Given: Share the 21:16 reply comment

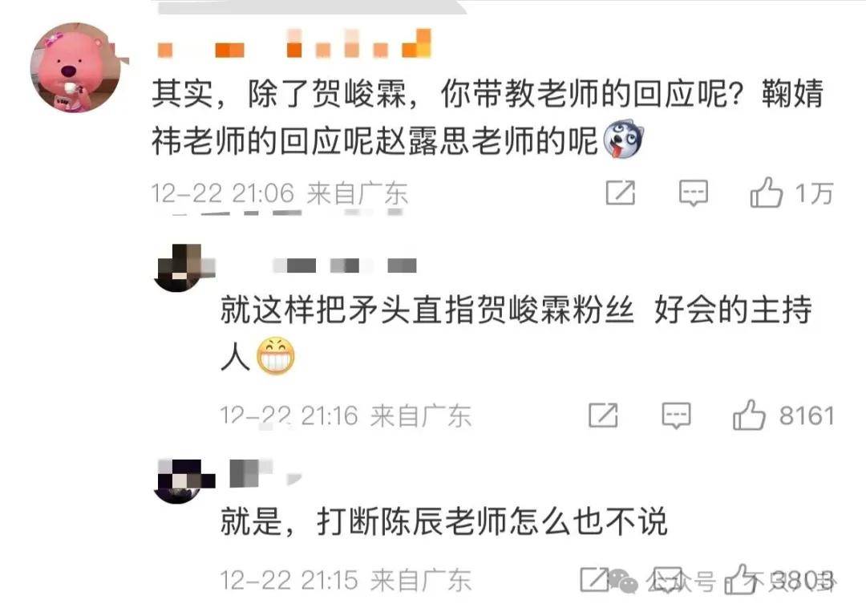Looking at the screenshot, I should click(603, 415).
